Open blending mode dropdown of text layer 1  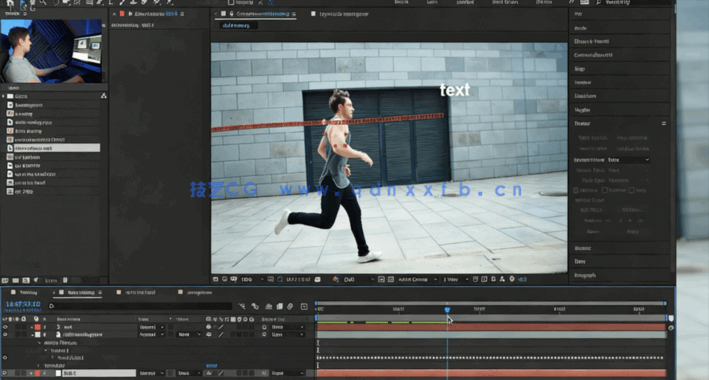coord(151,327)
